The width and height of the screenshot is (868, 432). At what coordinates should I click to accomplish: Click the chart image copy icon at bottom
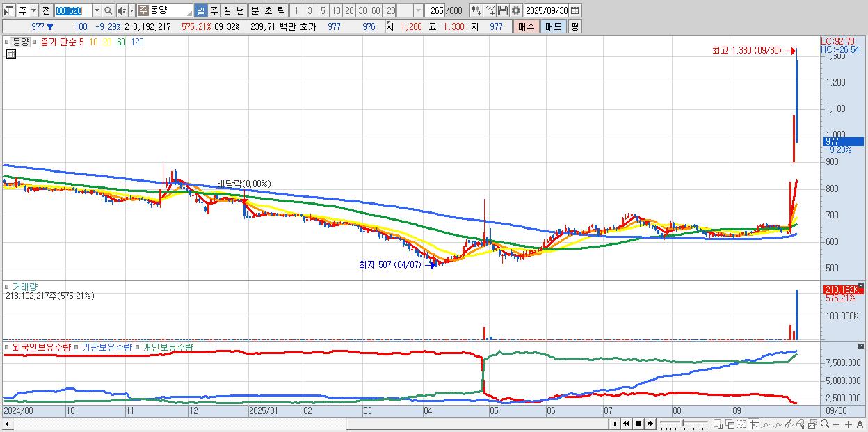(812, 424)
